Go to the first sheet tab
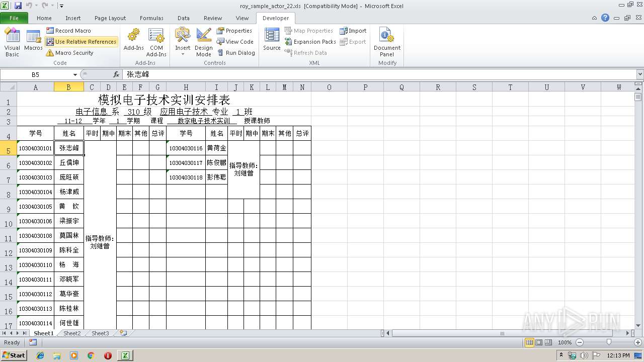This screenshot has height=362, width=644. point(5,333)
